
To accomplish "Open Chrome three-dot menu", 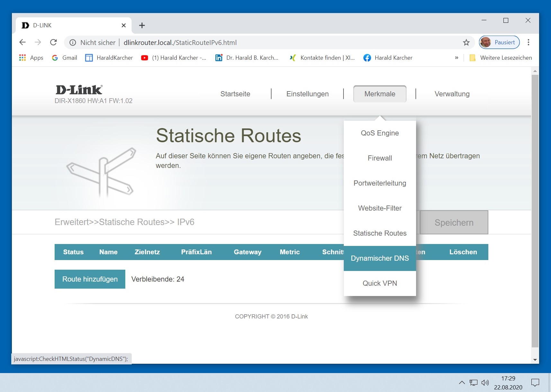I will point(528,42).
